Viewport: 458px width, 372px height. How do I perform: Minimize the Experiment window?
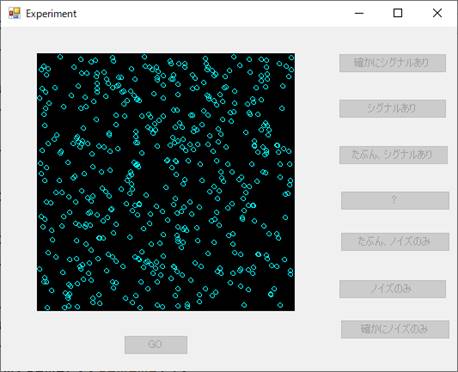359,13
